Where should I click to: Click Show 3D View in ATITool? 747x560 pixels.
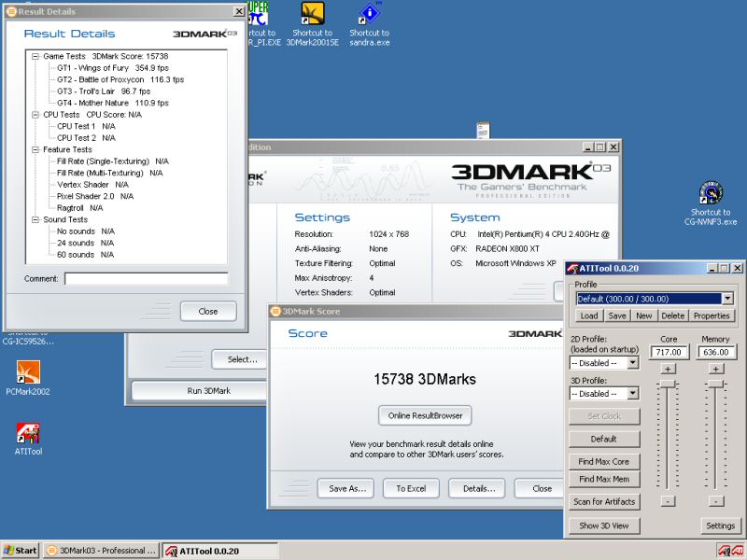pos(604,525)
